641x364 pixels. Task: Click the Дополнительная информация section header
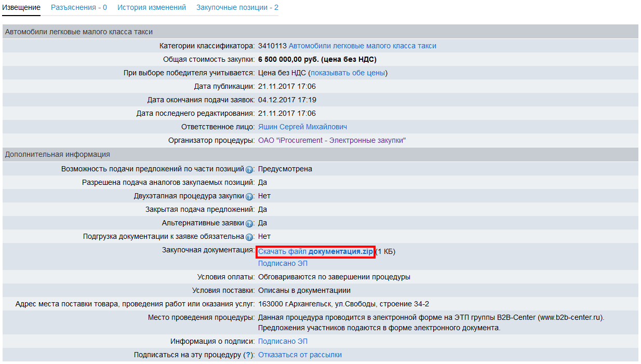pyautogui.click(x=57, y=155)
